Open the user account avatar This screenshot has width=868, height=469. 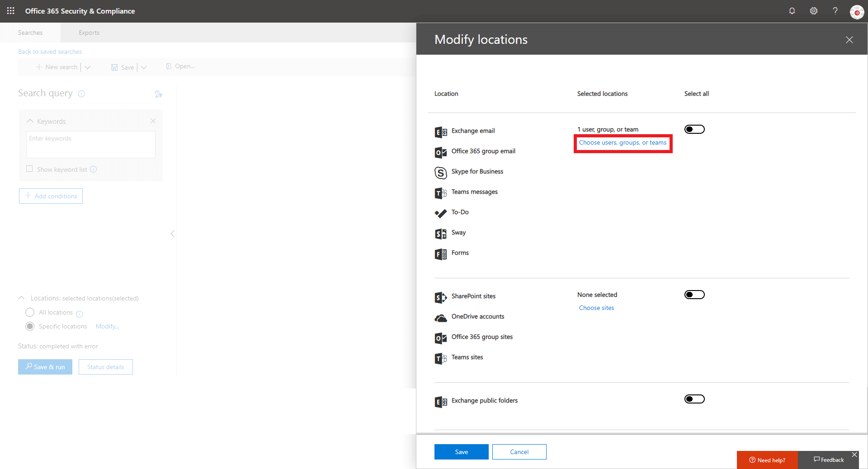(x=857, y=12)
